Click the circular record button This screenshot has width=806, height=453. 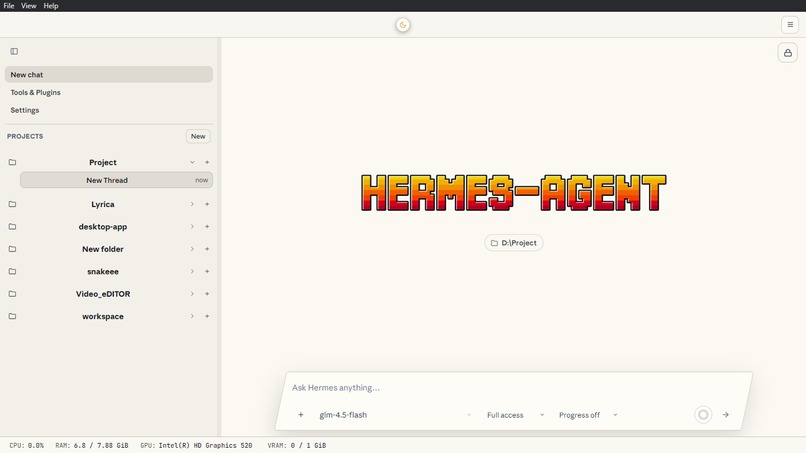(703, 414)
